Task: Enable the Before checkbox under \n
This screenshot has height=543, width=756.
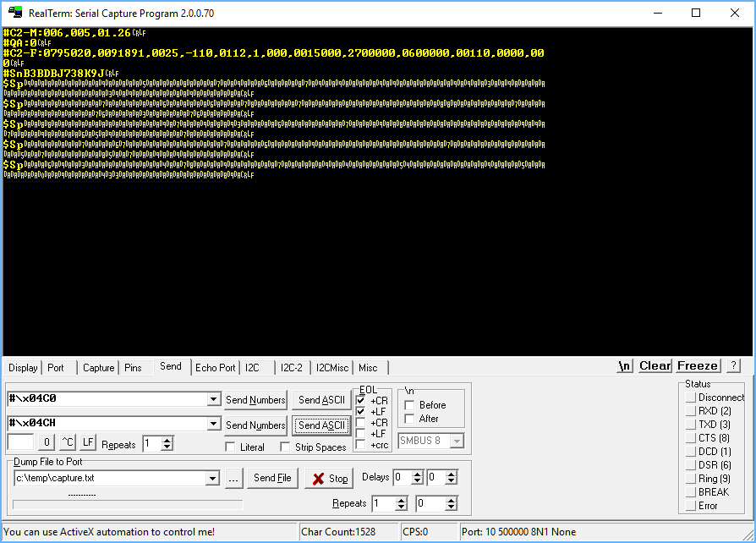Action: coord(408,406)
